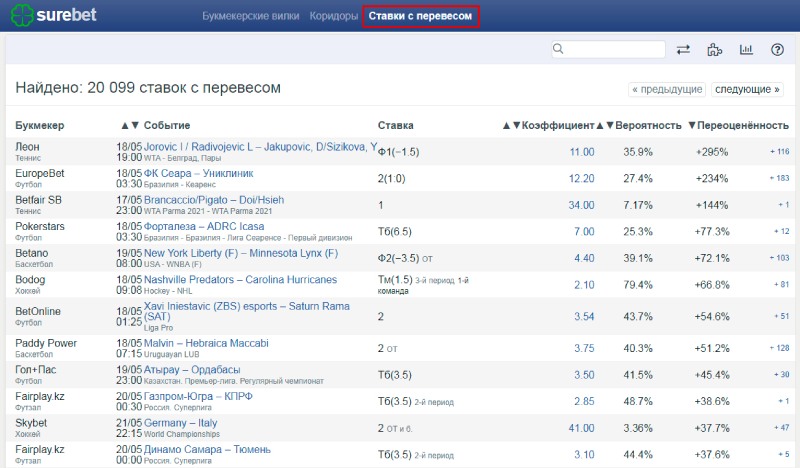
Task: Expand +128 more bets for Paddy Power row
Action: click(x=780, y=348)
